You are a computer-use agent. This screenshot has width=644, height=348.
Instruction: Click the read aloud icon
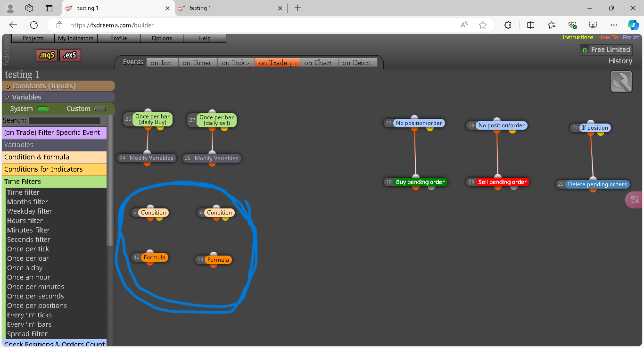pos(464,25)
